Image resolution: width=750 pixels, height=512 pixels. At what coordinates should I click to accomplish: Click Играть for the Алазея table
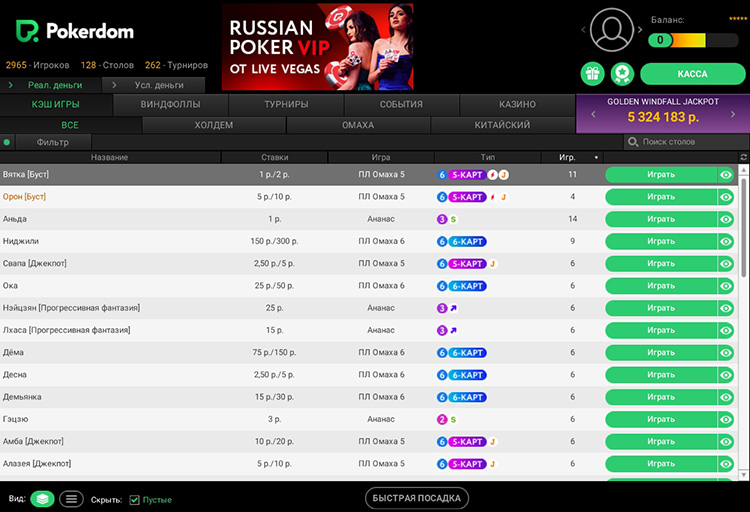tap(661, 464)
